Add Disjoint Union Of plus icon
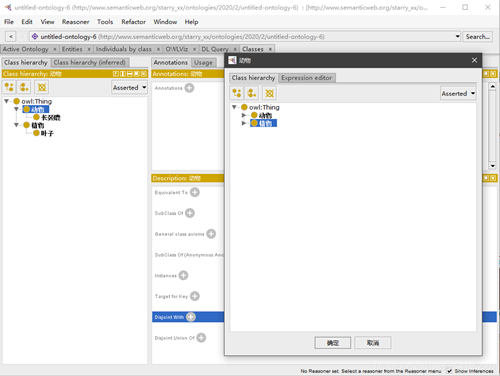The height and width of the screenshot is (376, 500). coord(201,338)
